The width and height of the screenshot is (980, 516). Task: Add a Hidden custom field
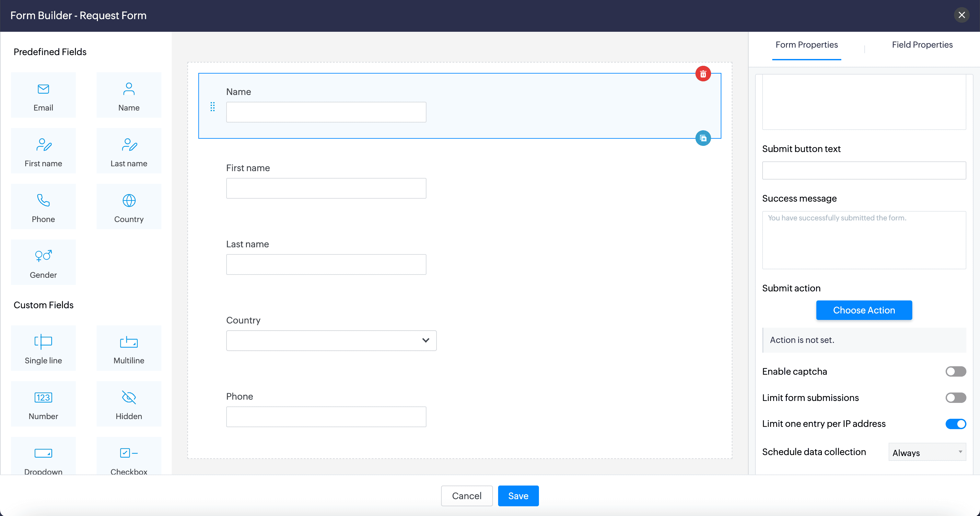coord(129,404)
